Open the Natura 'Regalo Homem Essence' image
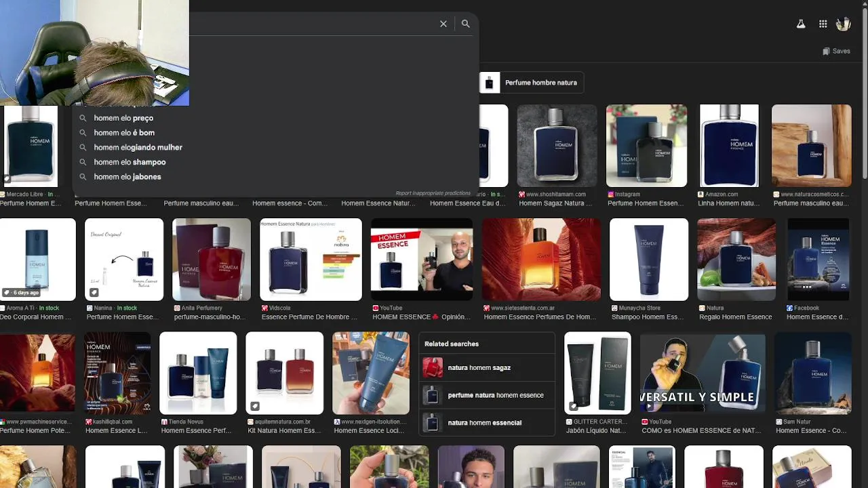This screenshot has height=488, width=868. pyautogui.click(x=736, y=260)
